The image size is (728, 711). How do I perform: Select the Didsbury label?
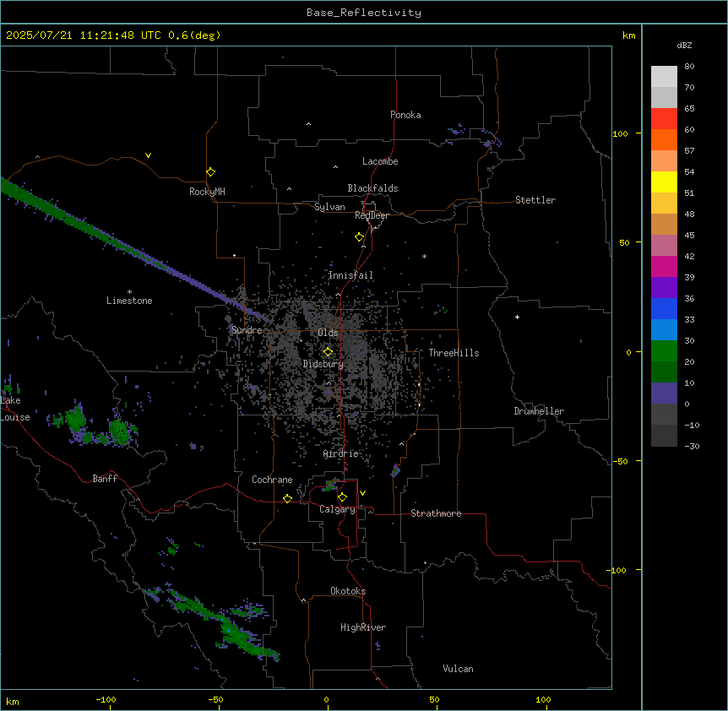pyautogui.click(x=323, y=364)
